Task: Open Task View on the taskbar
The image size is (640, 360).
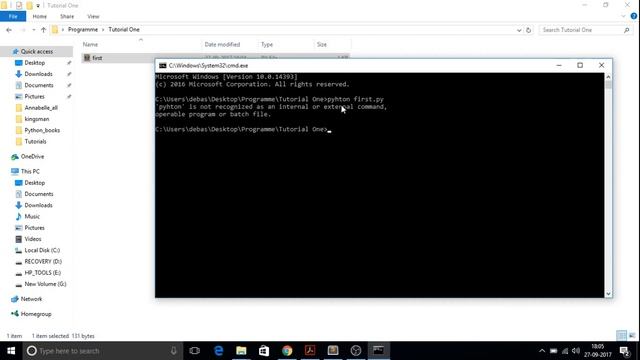Action: click(195, 351)
